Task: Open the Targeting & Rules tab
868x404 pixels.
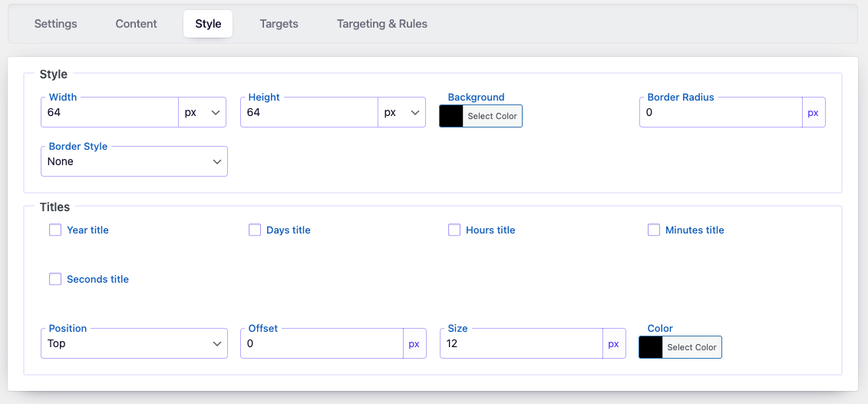Action: (x=381, y=24)
